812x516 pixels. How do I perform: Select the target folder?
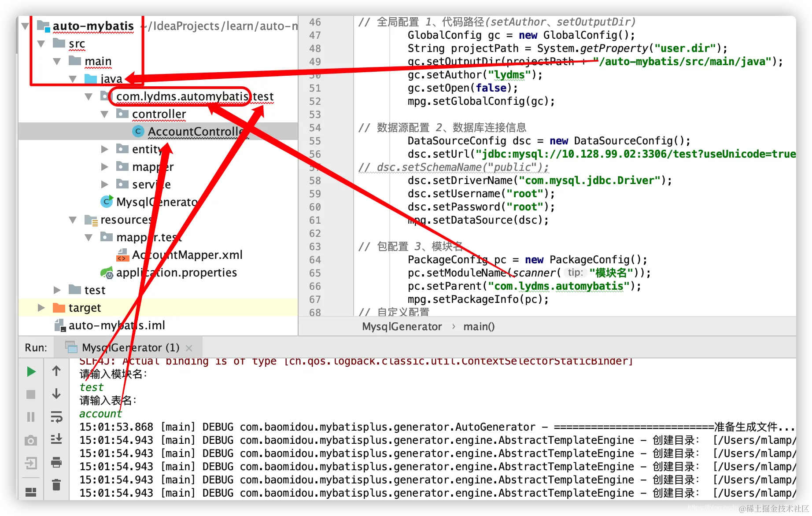tap(85, 308)
